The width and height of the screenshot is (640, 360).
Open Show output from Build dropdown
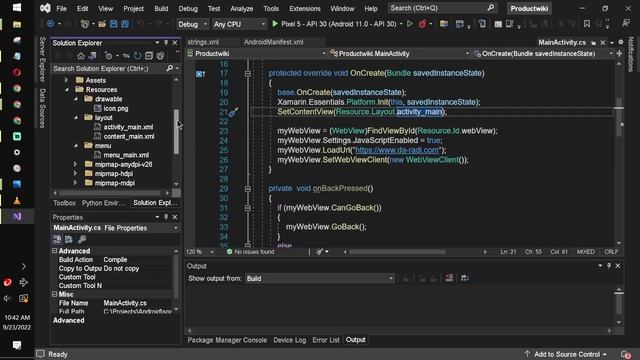(320, 278)
